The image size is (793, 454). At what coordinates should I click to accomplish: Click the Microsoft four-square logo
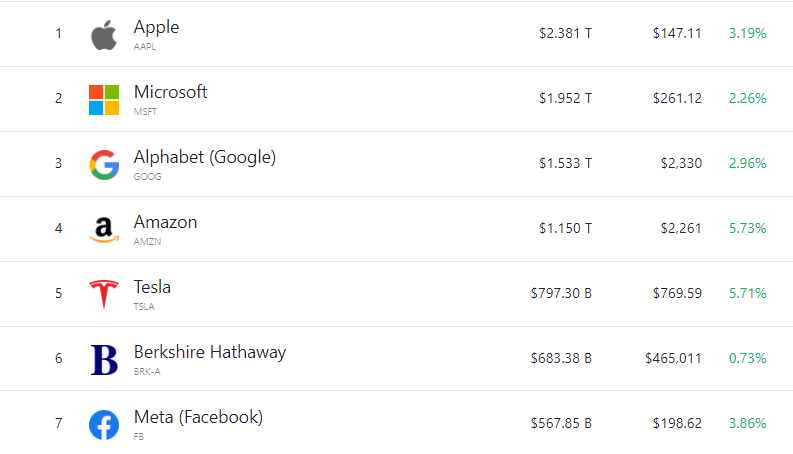click(x=104, y=99)
